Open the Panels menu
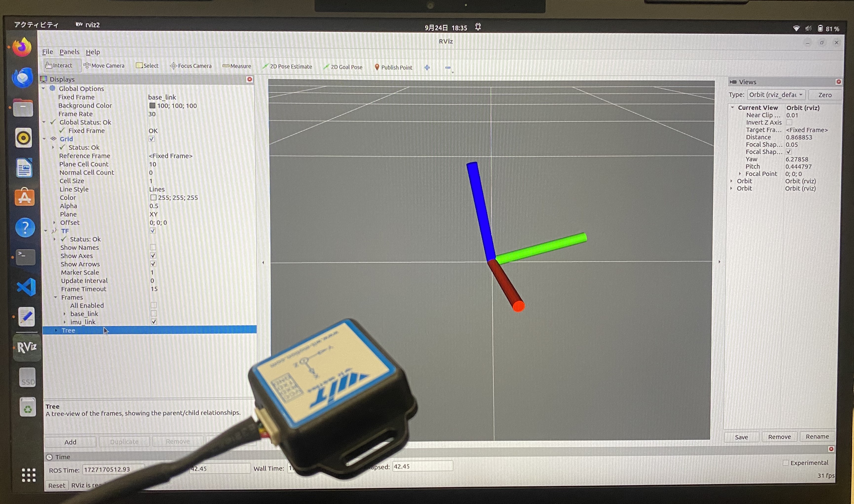 coord(69,52)
